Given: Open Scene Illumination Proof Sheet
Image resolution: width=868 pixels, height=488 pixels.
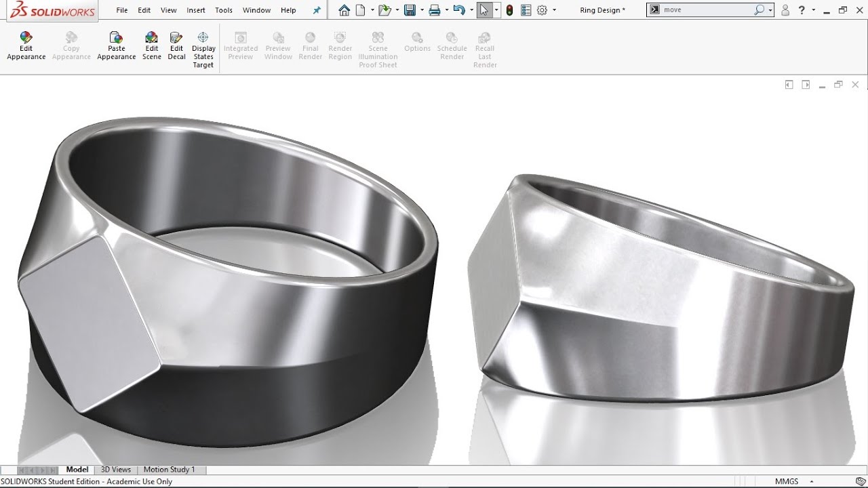Looking at the screenshot, I should pos(378,50).
